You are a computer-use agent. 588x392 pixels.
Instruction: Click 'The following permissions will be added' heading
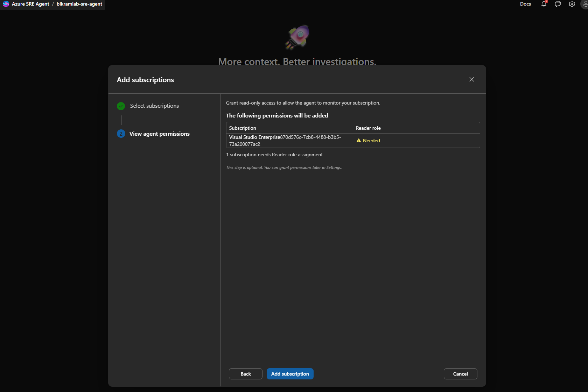point(277,115)
